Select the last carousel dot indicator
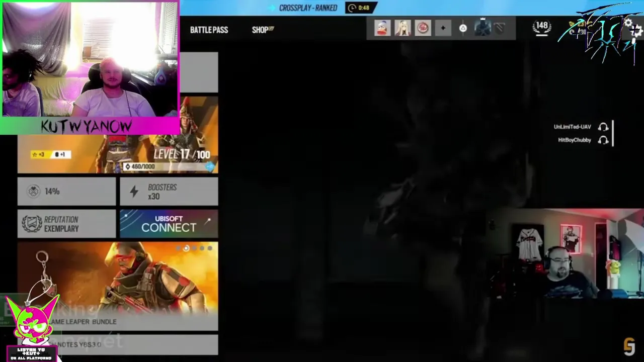 point(210,248)
